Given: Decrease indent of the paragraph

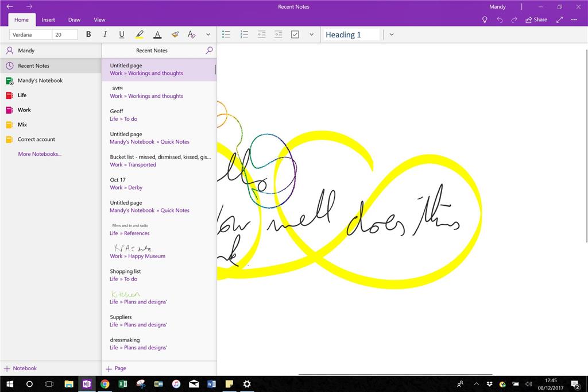Looking at the screenshot, I should click(x=261, y=34).
